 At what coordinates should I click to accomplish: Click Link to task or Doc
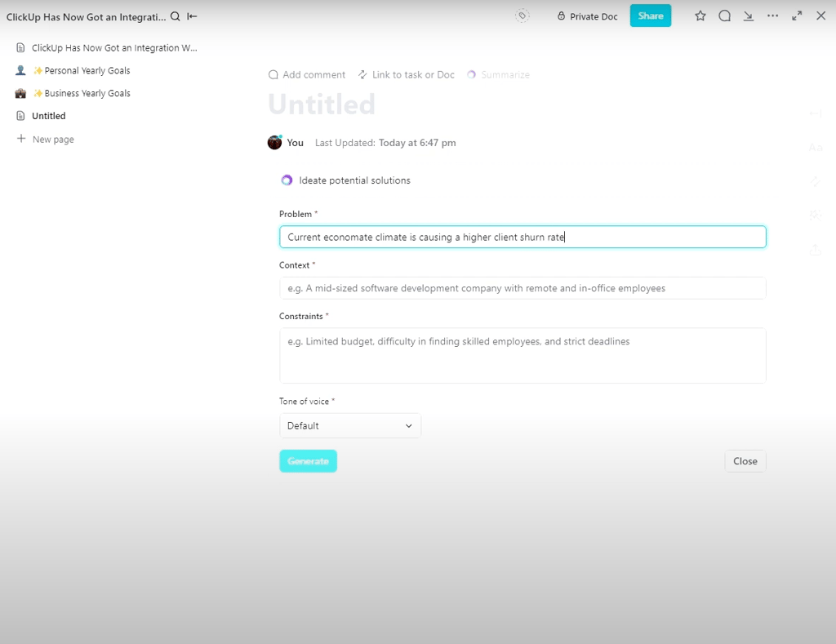(x=407, y=74)
